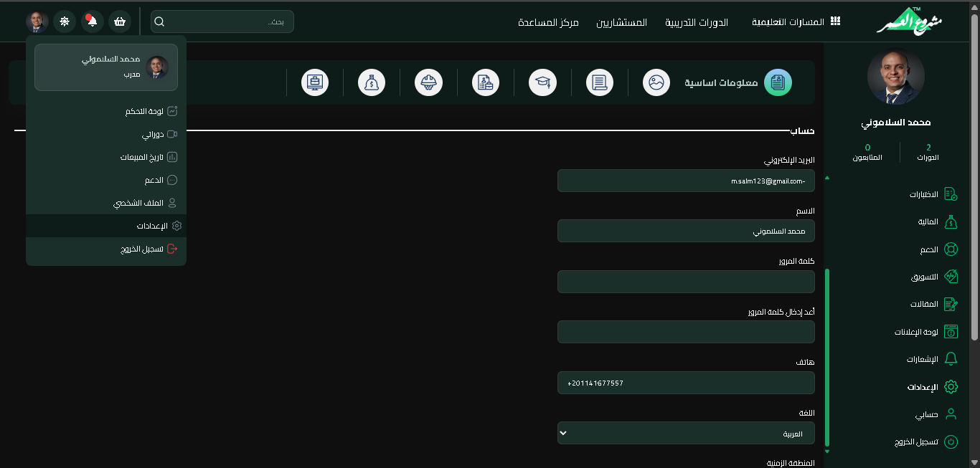The width and height of the screenshot is (980, 468).
Task: Toggle the light/dark theme sun icon
Action: [65, 22]
